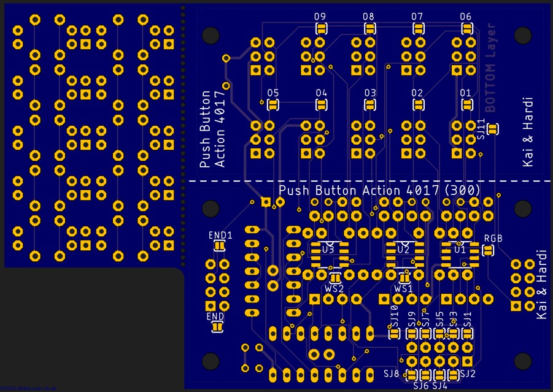Click the solder jumper labeled 09
The image size is (553, 392).
tap(321, 28)
